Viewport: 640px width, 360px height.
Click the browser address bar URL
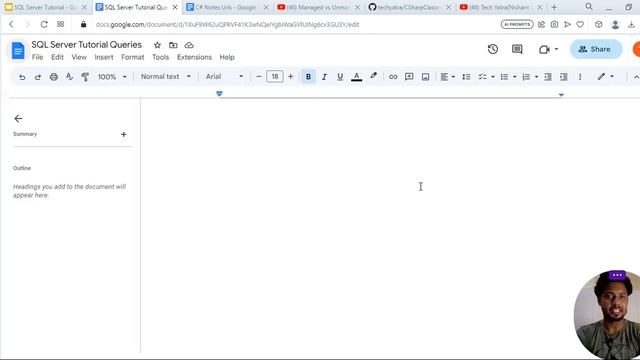coord(227,24)
